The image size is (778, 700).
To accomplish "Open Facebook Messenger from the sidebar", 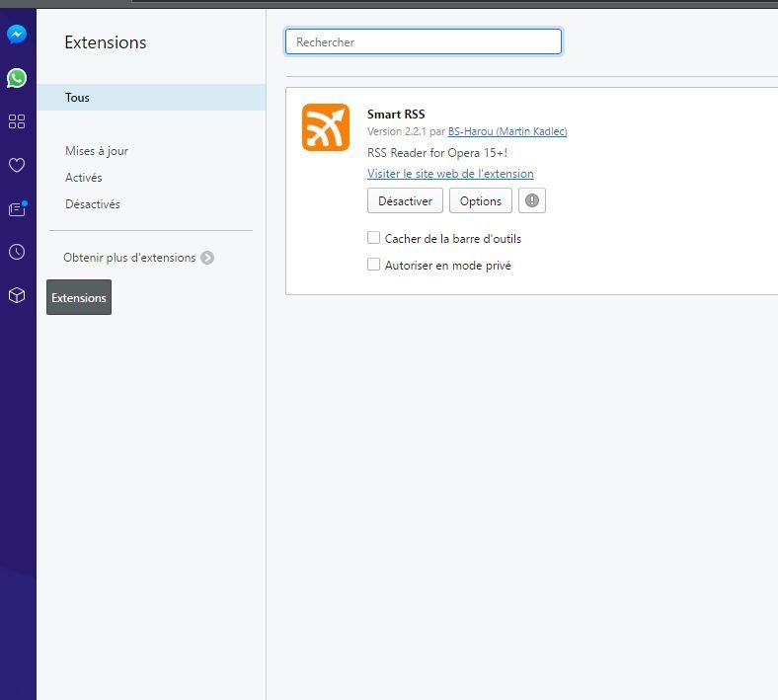I will [x=17, y=35].
